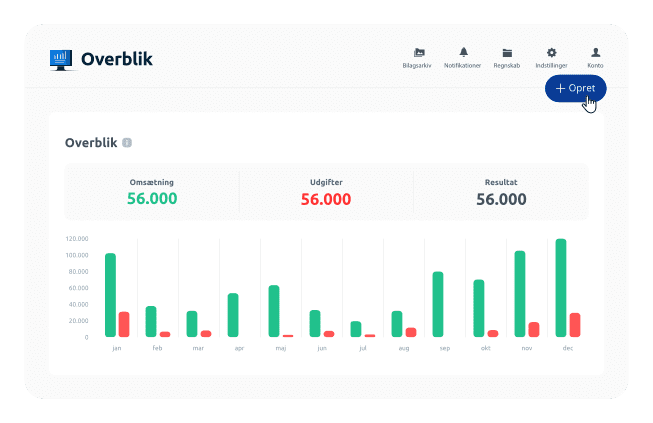Select the Omsætning summary card
This screenshot has width=653, height=423.
(x=152, y=192)
